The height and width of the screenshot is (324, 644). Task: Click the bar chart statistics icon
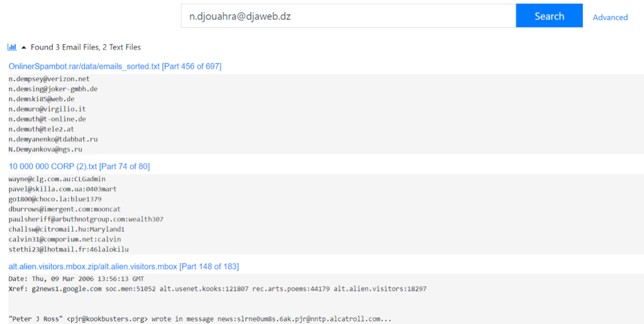pos(12,47)
